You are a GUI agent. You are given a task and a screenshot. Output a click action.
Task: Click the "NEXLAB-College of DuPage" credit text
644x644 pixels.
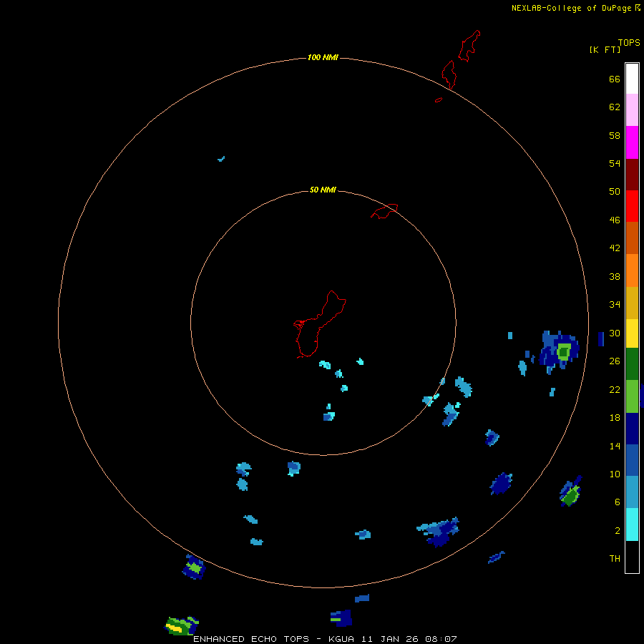pos(571,8)
